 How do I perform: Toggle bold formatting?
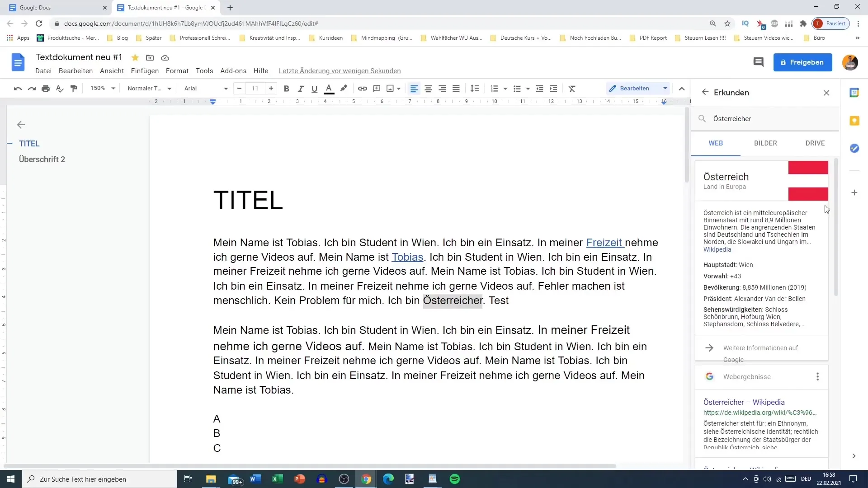[286, 89]
